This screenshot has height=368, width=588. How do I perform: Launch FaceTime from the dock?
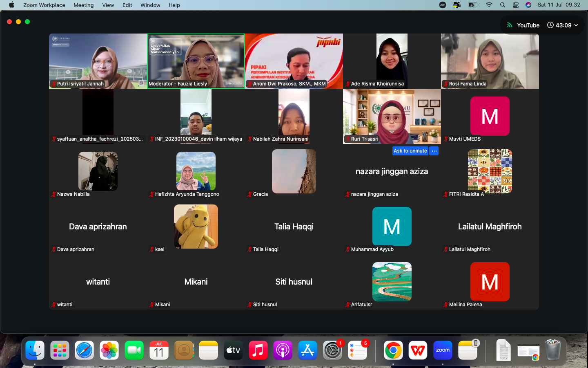[134, 350]
